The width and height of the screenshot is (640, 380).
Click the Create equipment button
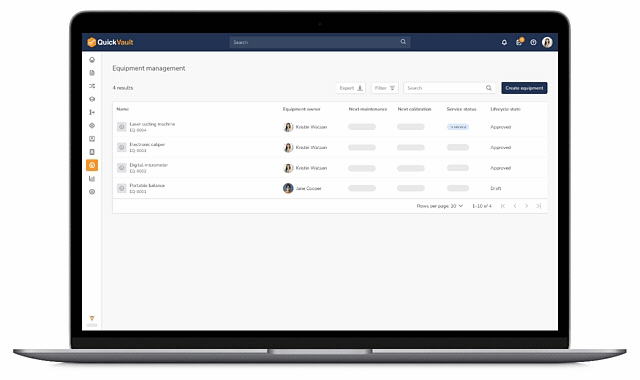click(524, 88)
